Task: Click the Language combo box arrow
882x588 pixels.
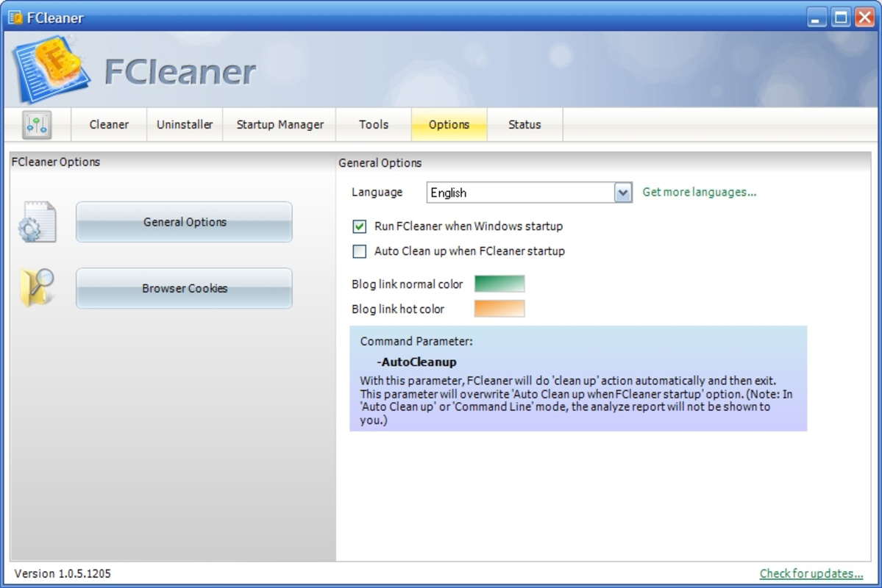Action: click(x=623, y=192)
